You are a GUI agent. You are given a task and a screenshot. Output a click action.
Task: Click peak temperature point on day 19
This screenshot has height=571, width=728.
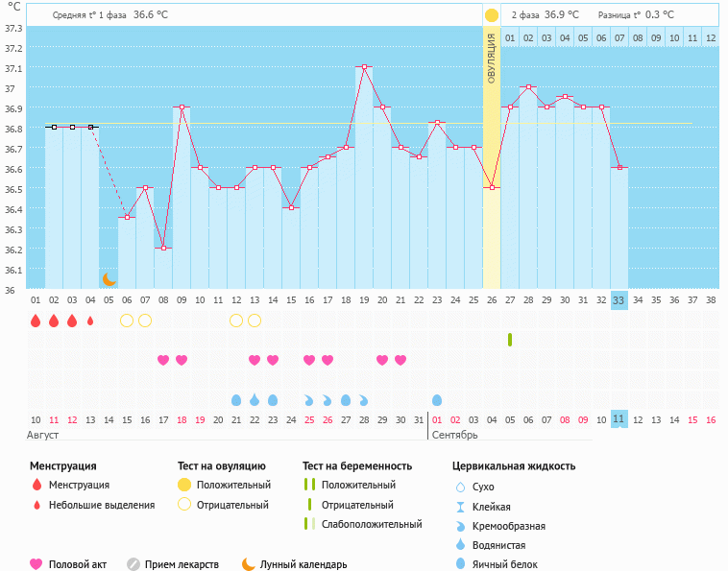tap(364, 67)
